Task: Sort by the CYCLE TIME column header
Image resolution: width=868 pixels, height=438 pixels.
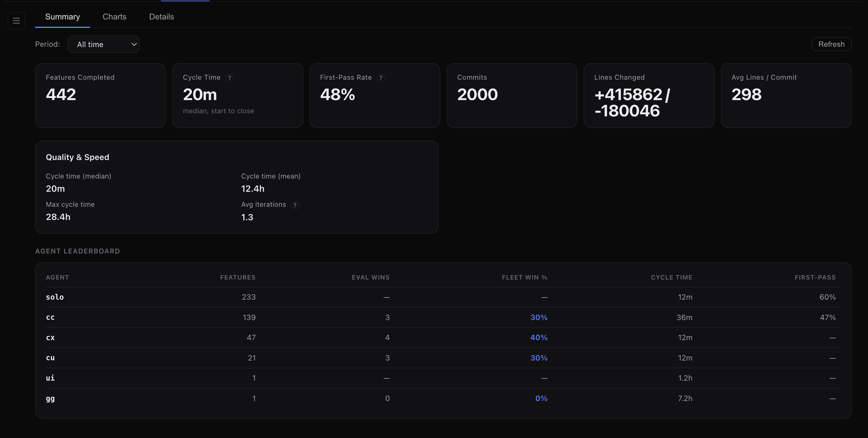Action: click(x=671, y=277)
